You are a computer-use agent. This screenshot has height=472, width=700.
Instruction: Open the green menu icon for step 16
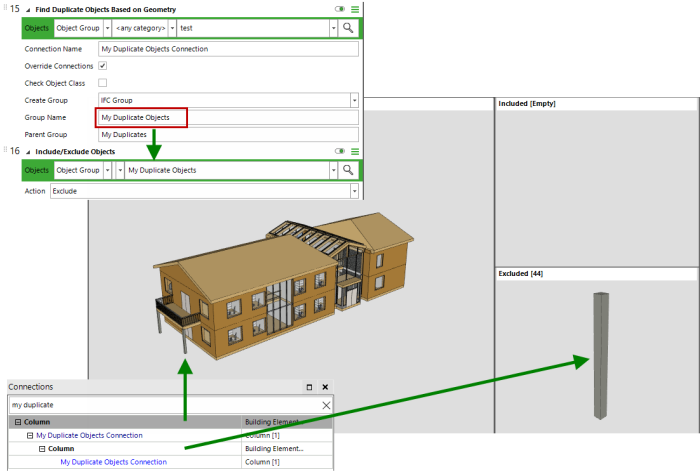click(355, 152)
